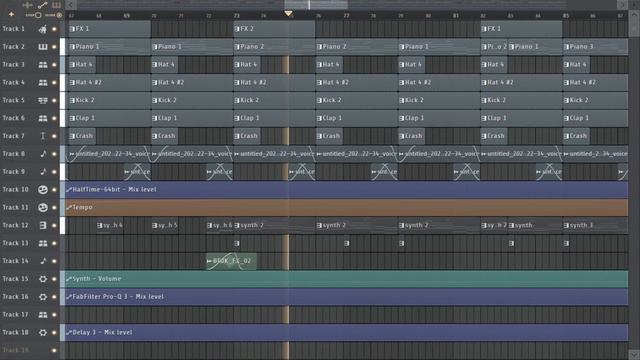Open the clip menu icon of FabFilter Pro-Q 3
This screenshot has height=360, width=640.
click(69, 297)
